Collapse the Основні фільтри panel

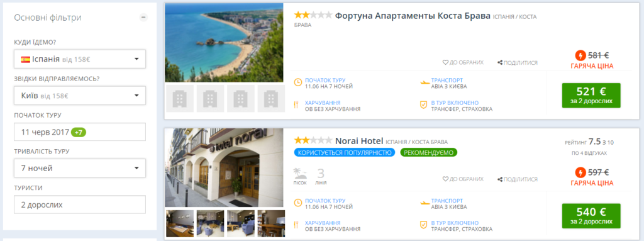click(143, 18)
